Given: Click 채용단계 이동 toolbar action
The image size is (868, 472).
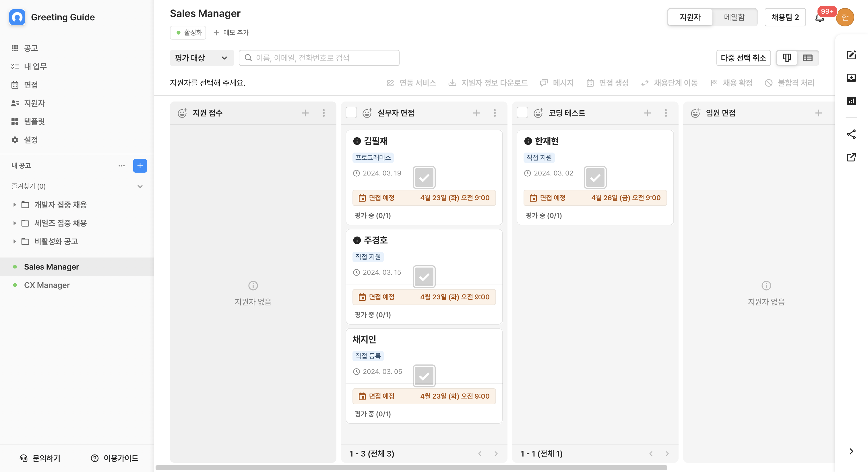Looking at the screenshot, I should click(669, 83).
